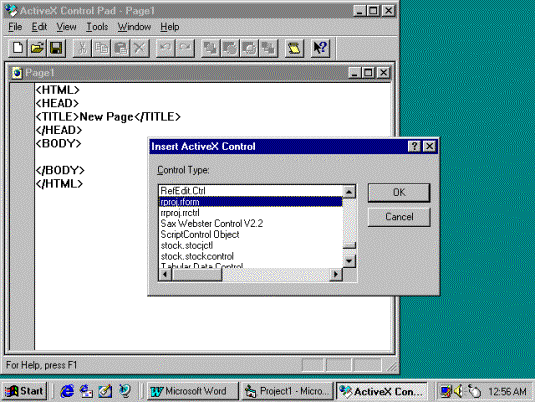The image size is (535, 402).
Task: Click the gray margin beside the HTML code
Action: point(22,216)
